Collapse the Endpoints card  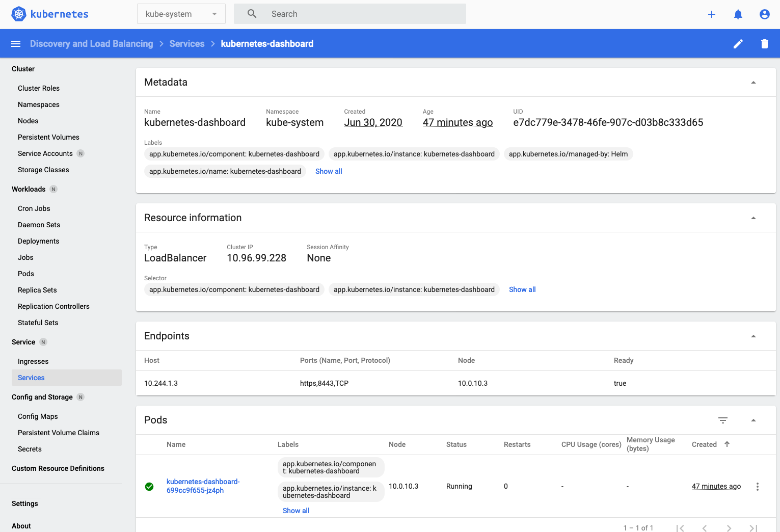pyautogui.click(x=754, y=336)
